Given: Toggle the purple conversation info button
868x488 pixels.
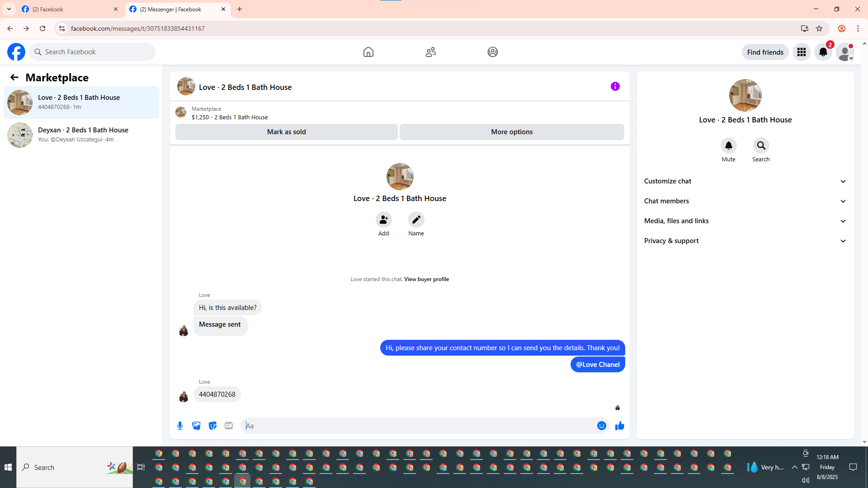Looking at the screenshot, I should tap(615, 86).
